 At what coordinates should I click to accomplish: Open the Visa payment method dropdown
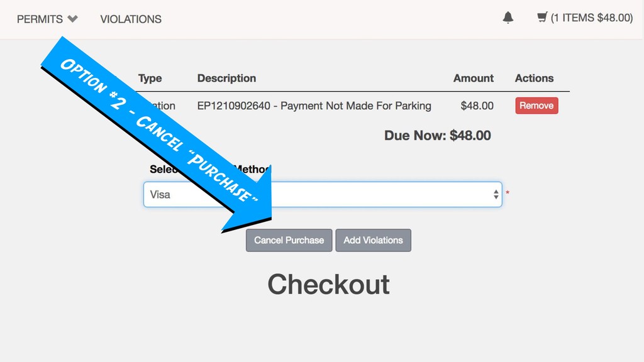coord(323,194)
